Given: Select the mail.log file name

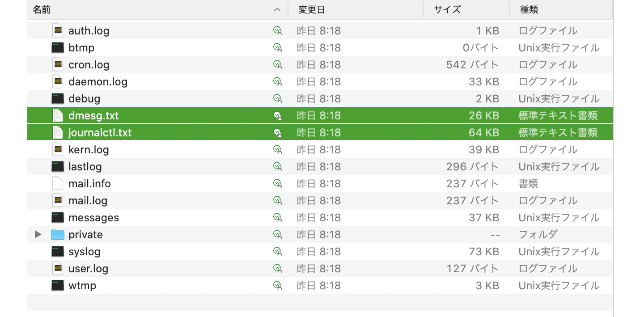Looking at the screenshot, I should click(88, 201).
